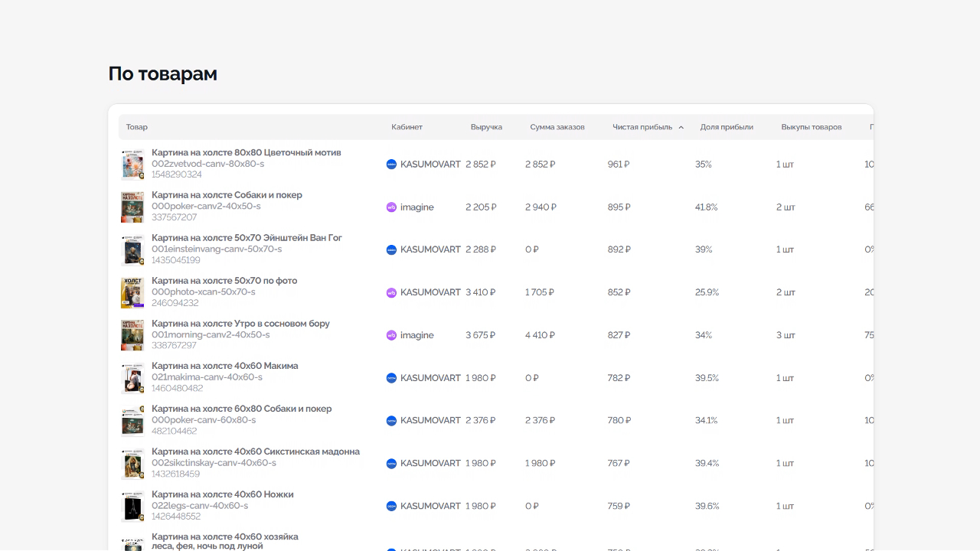Click Ozon icon in 40x60 Макима row
The image size is (980, 551).
391,378
